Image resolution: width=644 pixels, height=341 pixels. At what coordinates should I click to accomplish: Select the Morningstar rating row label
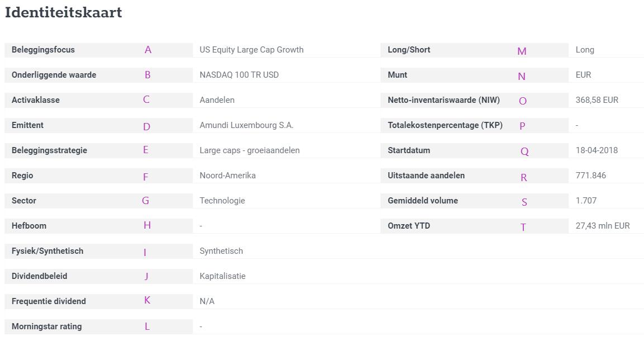[47, 326]
